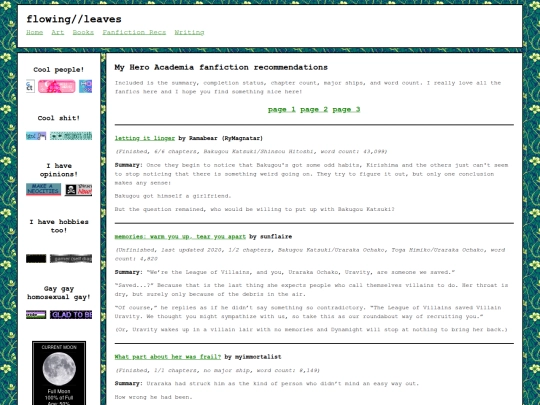
Task: Open the gray gamer badge under hobbies
Action: [x=71, y=259]
